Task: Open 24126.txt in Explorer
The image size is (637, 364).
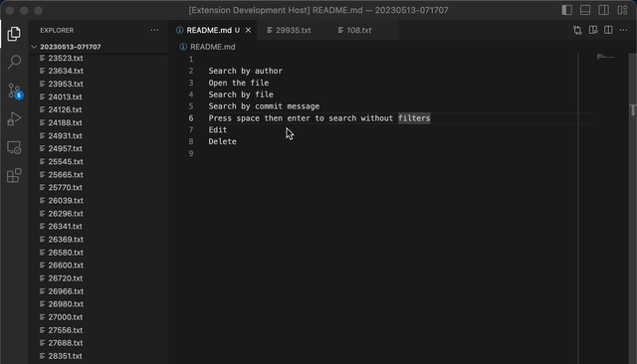Action: coord(99,109)
